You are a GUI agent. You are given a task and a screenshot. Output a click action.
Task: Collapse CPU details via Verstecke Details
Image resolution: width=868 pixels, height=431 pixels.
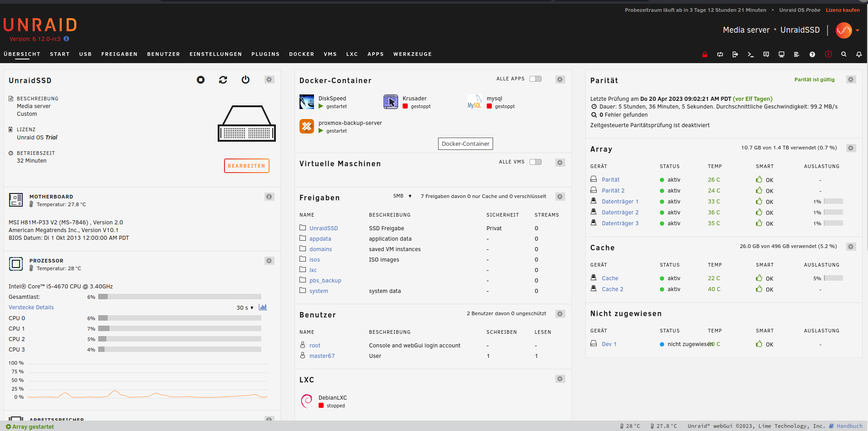click(31, 307)
